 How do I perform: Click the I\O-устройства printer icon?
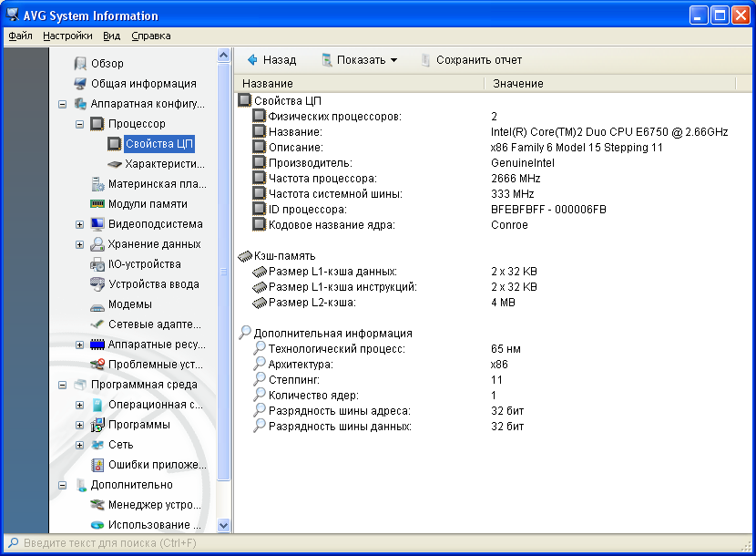coord(97,264)
